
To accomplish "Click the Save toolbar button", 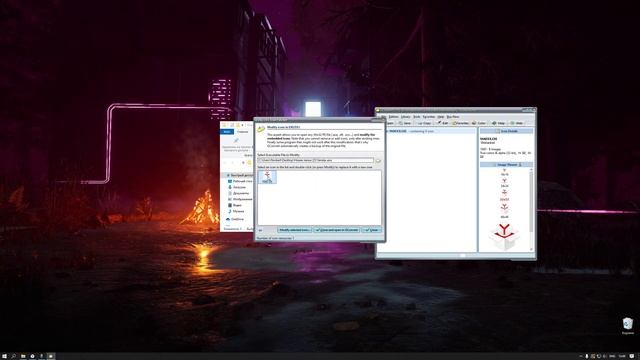I will tap(405, 123).
